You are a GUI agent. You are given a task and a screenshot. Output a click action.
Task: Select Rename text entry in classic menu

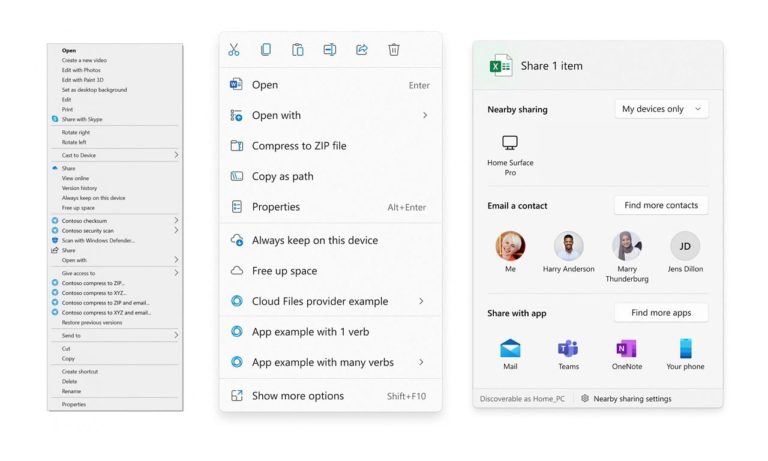71,391
